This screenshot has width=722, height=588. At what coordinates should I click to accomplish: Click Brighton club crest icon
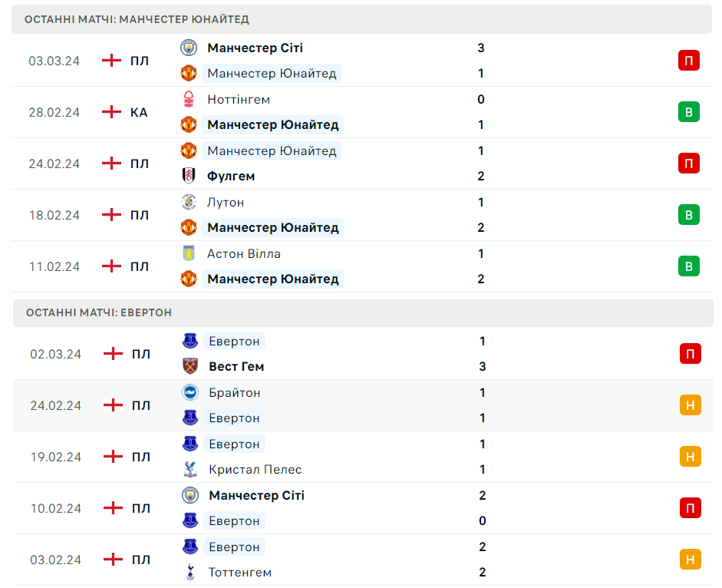(190, 392)
